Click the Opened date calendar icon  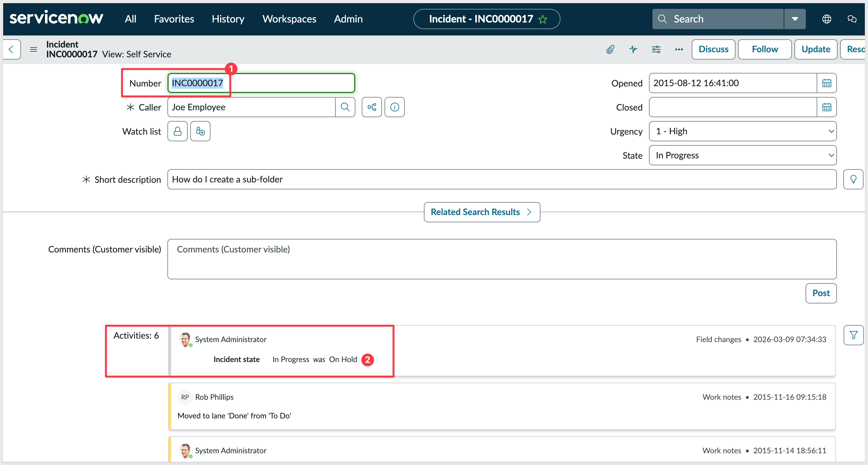(826, 83)
